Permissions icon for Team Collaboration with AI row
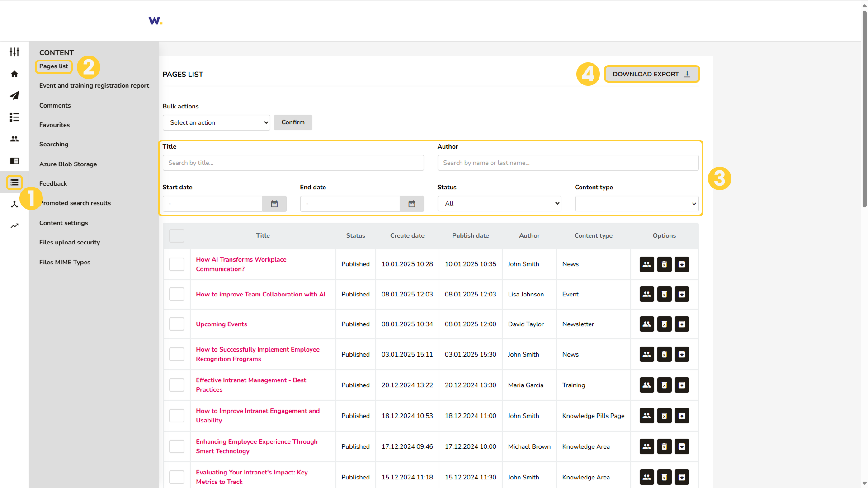This screenshot has width=868, height=488. tap(647, 294)
